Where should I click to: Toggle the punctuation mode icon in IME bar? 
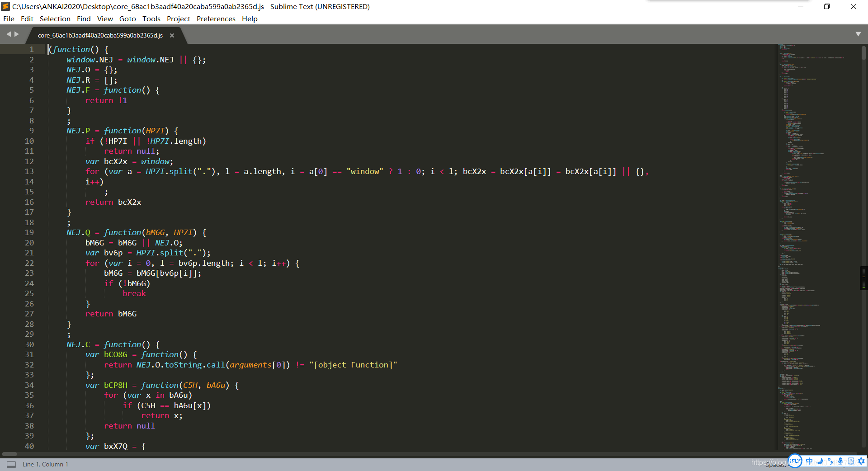coord(830,461)
